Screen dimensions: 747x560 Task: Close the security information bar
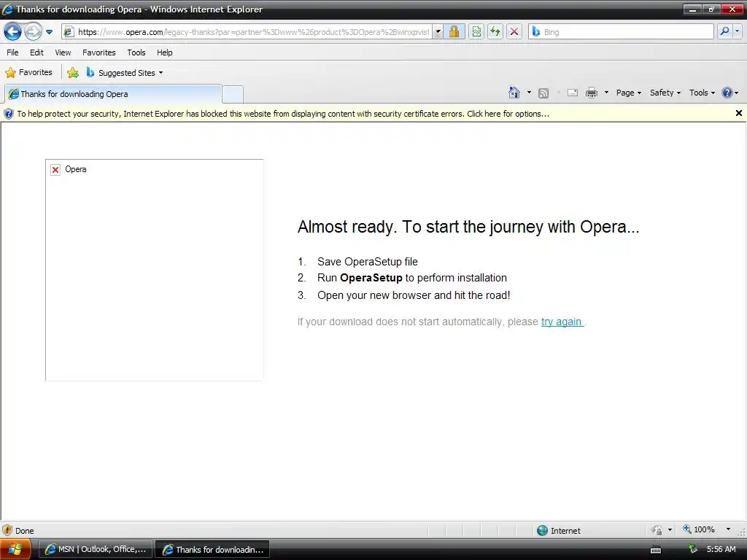click(x=738, y=113)
